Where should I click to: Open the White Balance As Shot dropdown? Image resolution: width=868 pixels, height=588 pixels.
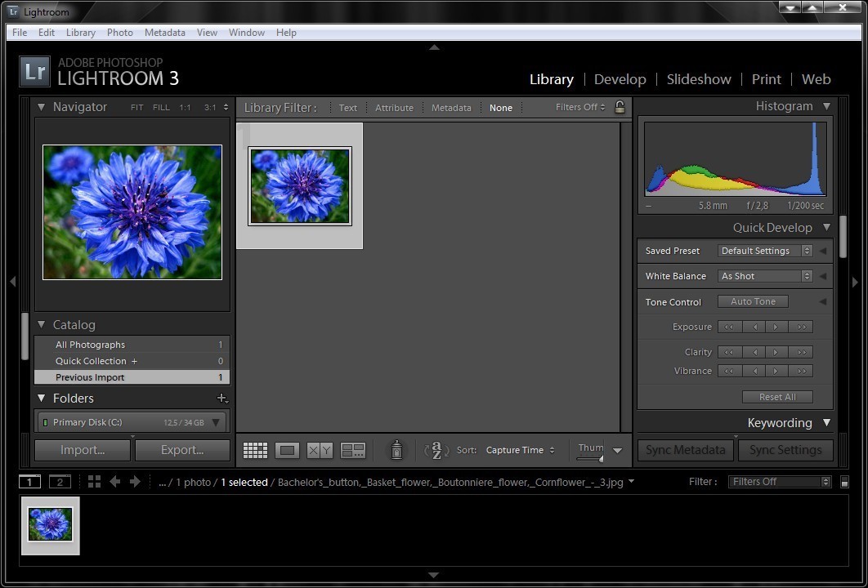(x=765, y=276)
